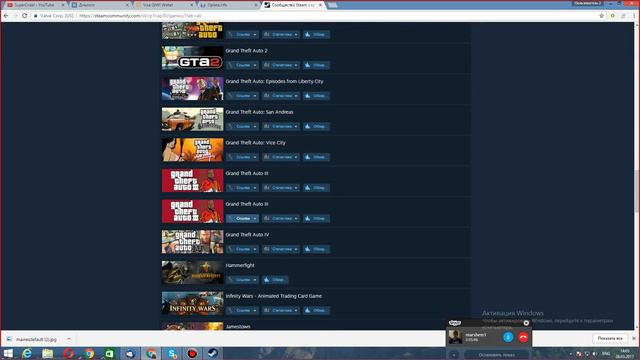Click the Обзор button for Hammerfight
This screenshot has height=360, width=640.
pos(275,280)
